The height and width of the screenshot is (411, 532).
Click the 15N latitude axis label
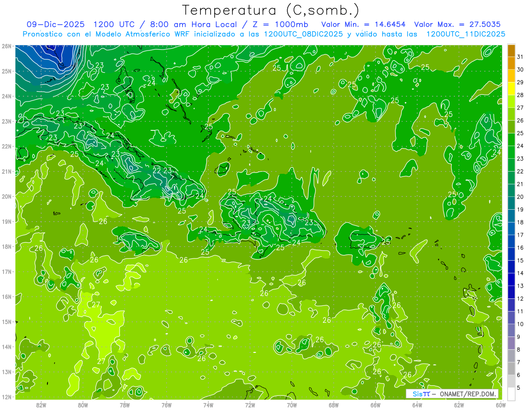tap(7, 322)
